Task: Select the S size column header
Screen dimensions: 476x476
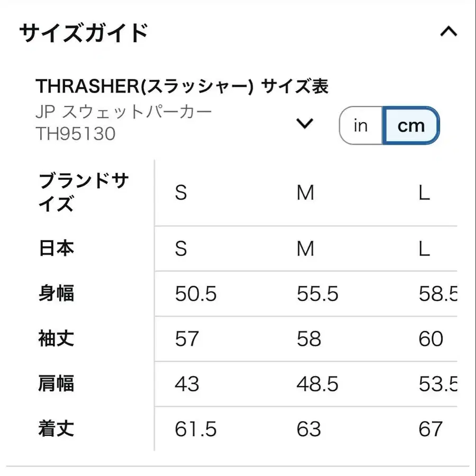Action: [181, 193]
